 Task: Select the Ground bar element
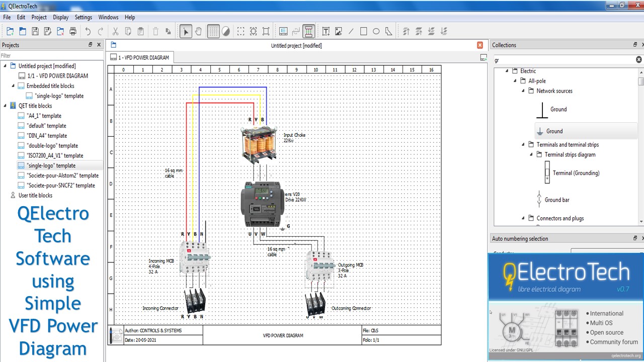tap(557, 200)
